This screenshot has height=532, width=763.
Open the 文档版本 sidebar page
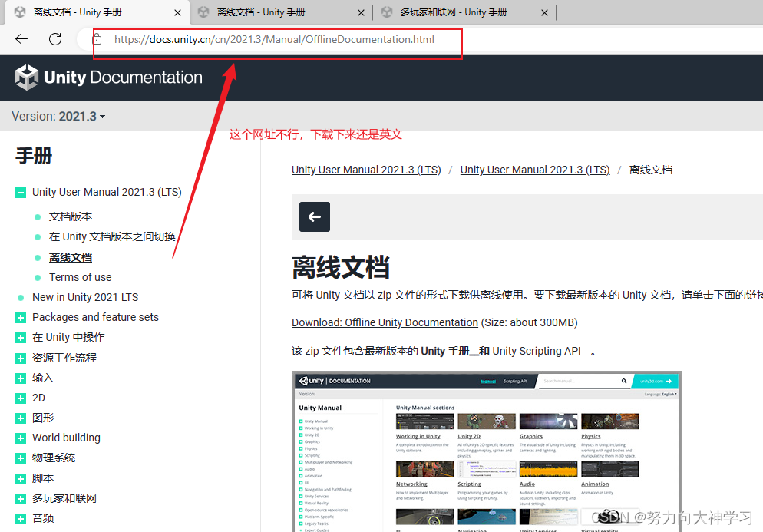[71, 216]
